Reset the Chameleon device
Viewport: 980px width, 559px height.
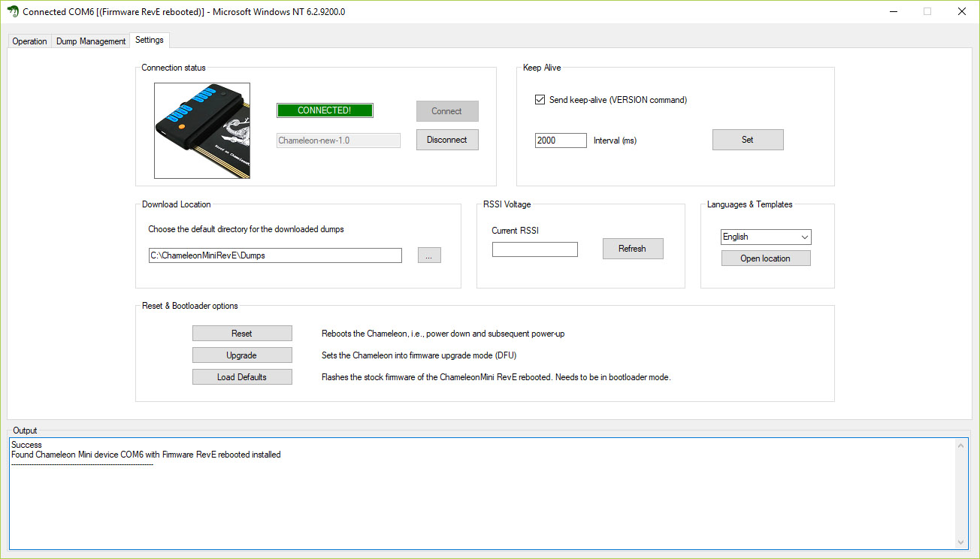pos(242,334)
